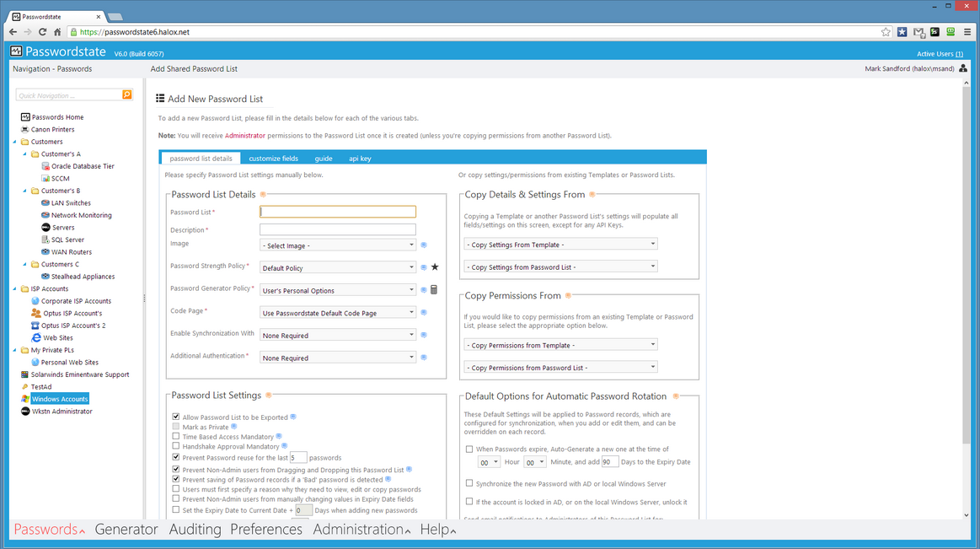Image resolution: width=980 pixels, height=549 pixels.
Task: Enable Synchronize new Password with AD checkbox
Action: pos(469,483)
